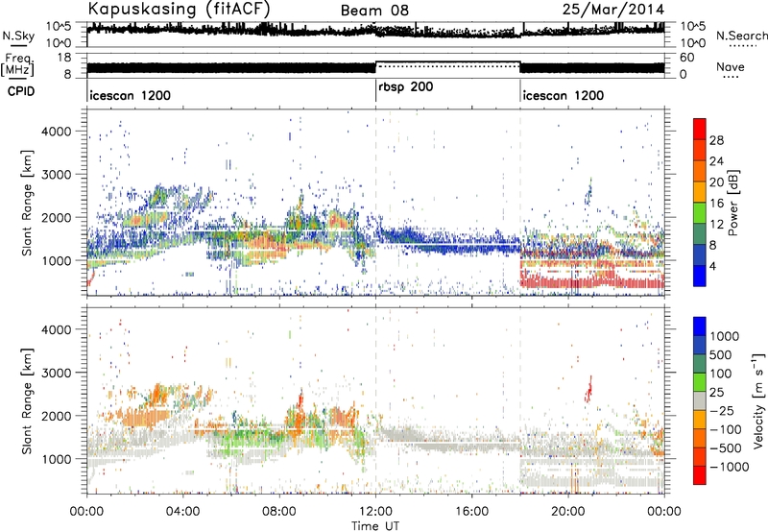Click the date "25/Mar/2014"

(613, 9)
